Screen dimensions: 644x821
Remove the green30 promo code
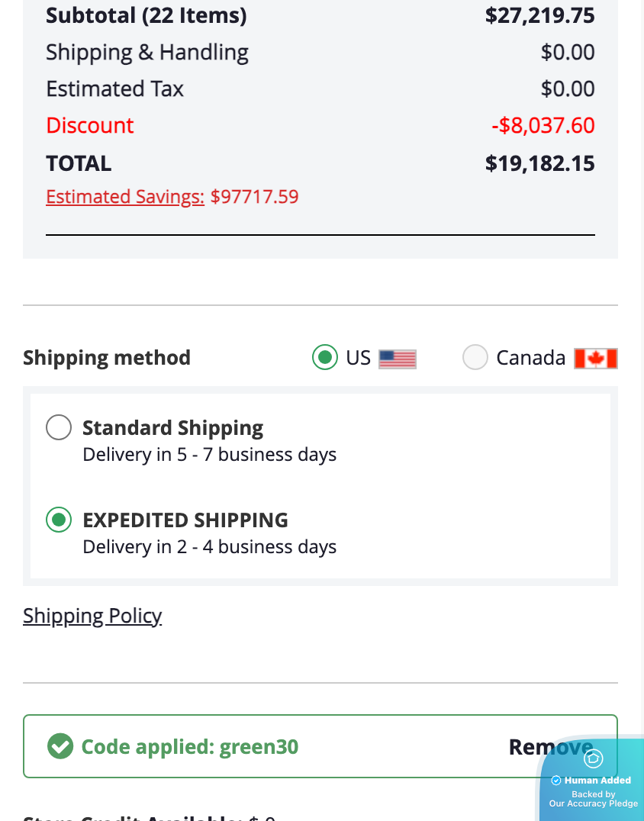(550, 746)
